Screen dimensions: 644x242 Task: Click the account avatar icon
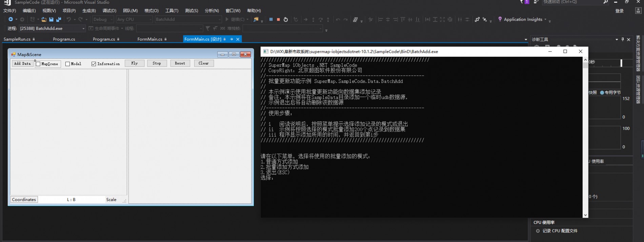point(638,11)
